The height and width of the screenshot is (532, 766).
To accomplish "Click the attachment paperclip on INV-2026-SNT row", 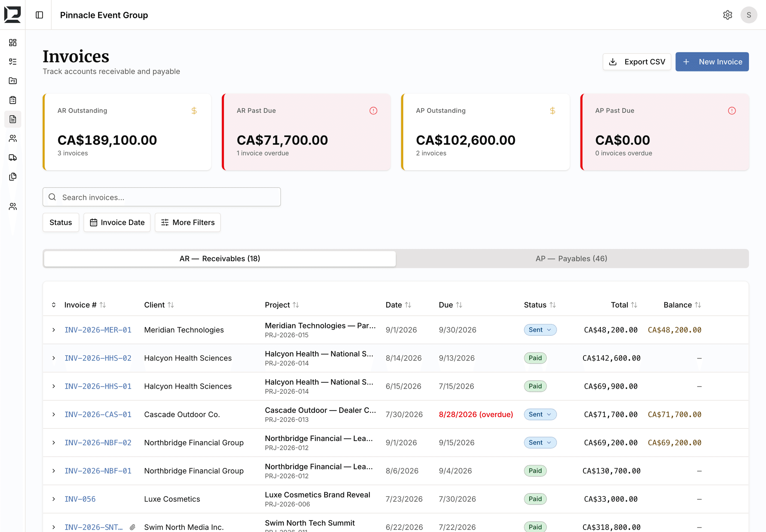I will (132, 527).
